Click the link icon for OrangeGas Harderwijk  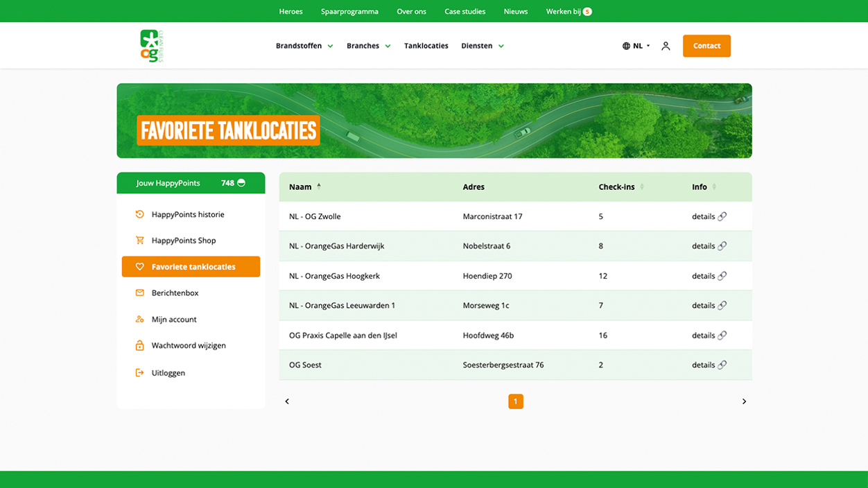point(722,246)
